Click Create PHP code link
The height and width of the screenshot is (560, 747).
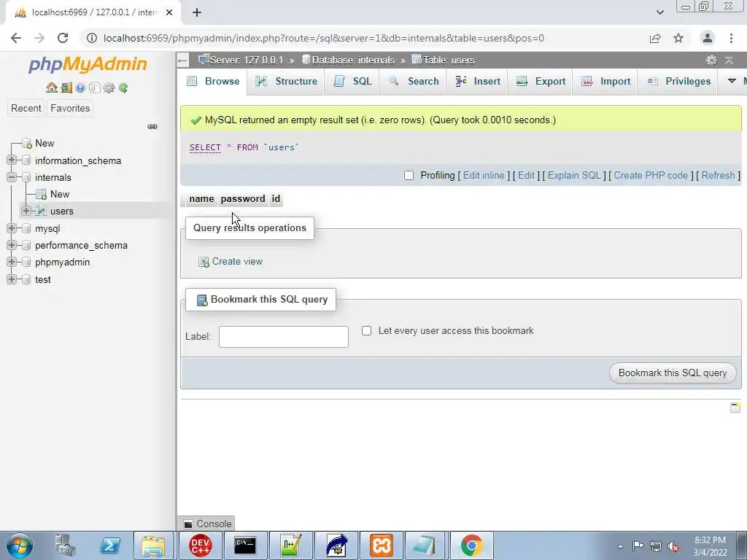[651, 175]
